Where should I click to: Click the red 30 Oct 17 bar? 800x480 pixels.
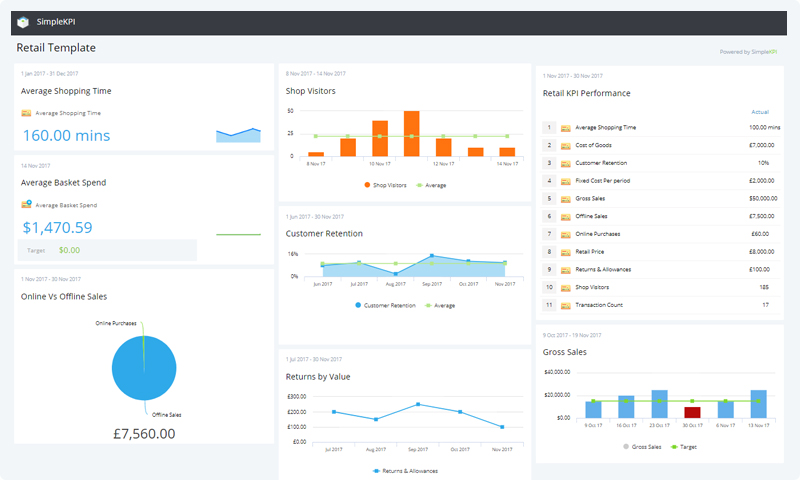point(692,411)
